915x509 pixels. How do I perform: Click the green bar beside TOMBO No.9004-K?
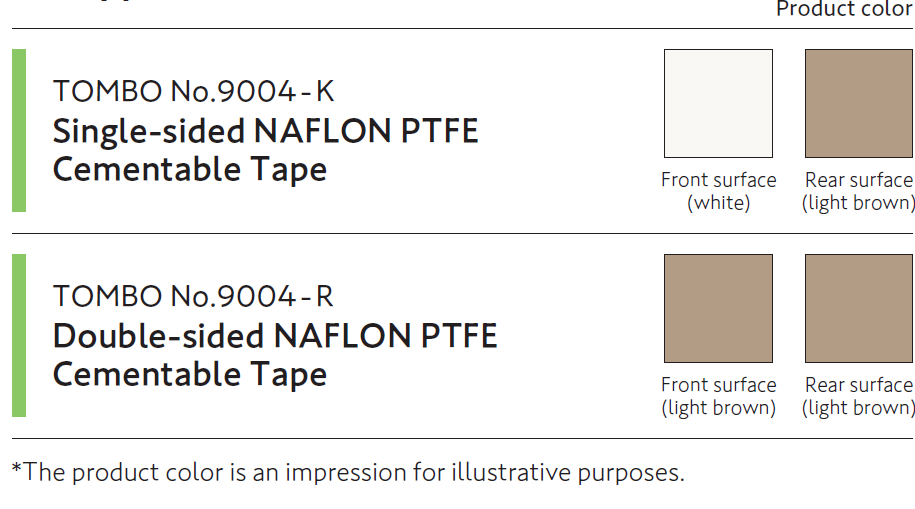[19, 130]
